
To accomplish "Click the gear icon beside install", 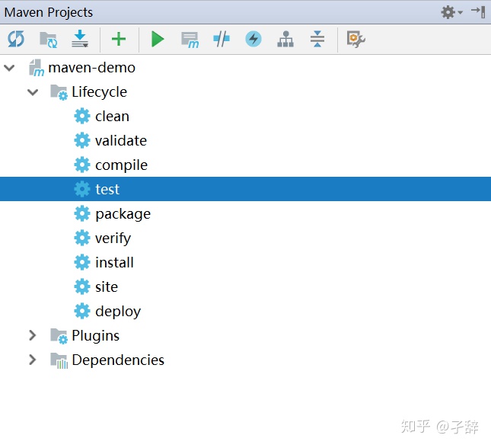I will coord(82,262).
